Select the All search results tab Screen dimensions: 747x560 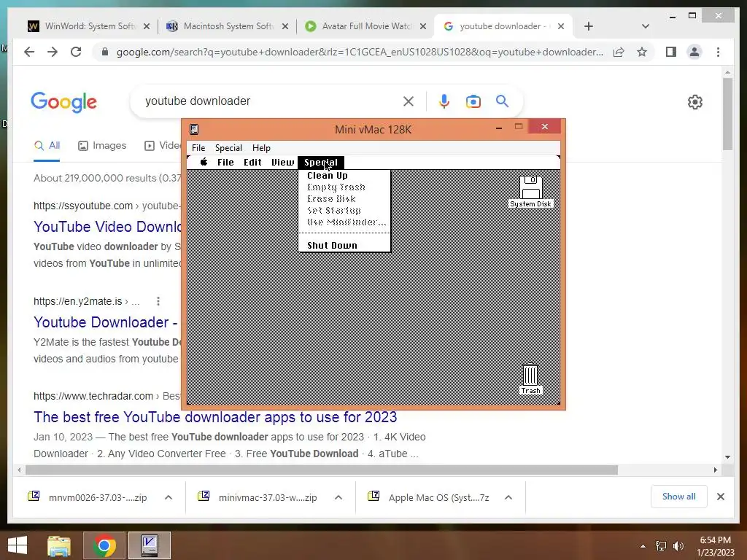tap(47, 145)
